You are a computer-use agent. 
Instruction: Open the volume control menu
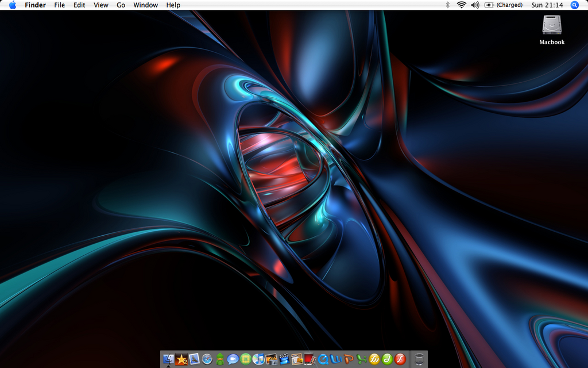475,5
